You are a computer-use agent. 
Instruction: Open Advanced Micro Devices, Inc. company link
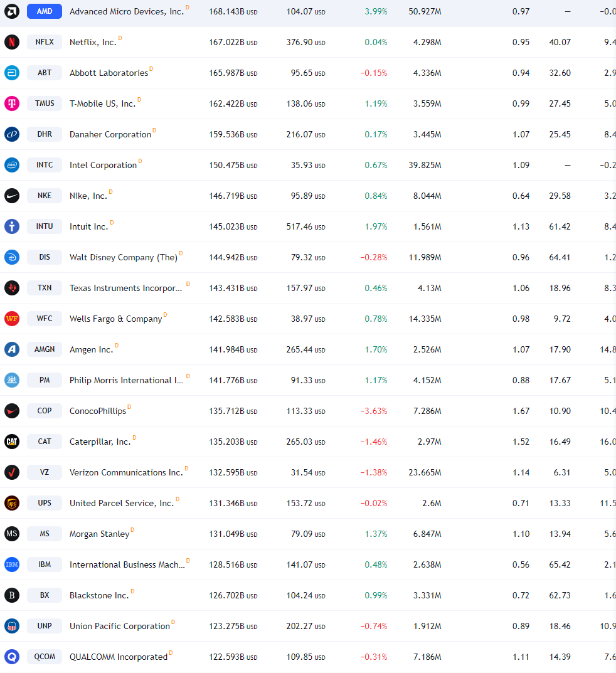127,11
